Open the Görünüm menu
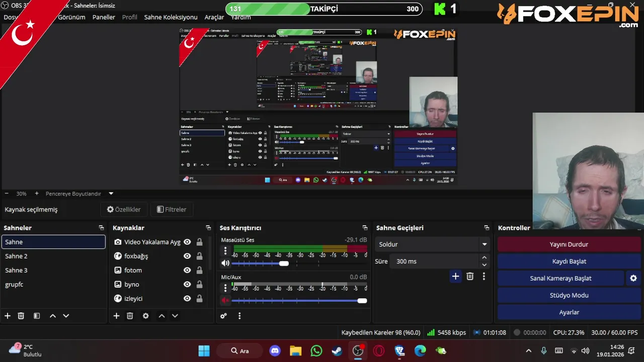The image size is (644, 362). click(x=71, y=17)
